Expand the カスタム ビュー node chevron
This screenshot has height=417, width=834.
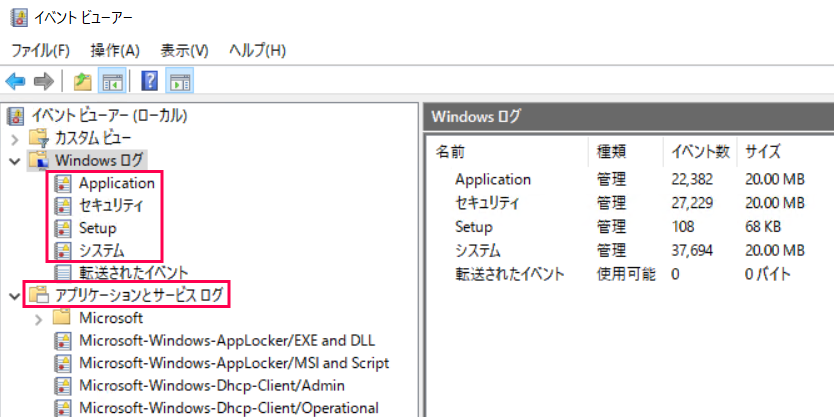[15, 139]
